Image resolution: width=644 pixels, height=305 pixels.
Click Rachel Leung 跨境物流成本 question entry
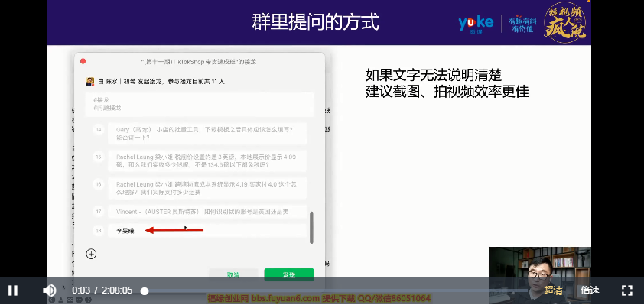pyautogui.click(x=207, y=188)
